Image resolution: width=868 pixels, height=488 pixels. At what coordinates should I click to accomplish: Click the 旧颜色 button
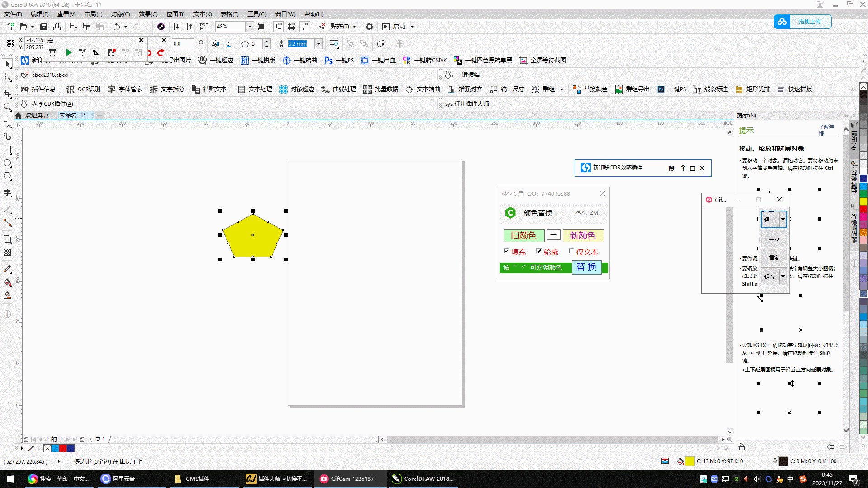point(524,235)
